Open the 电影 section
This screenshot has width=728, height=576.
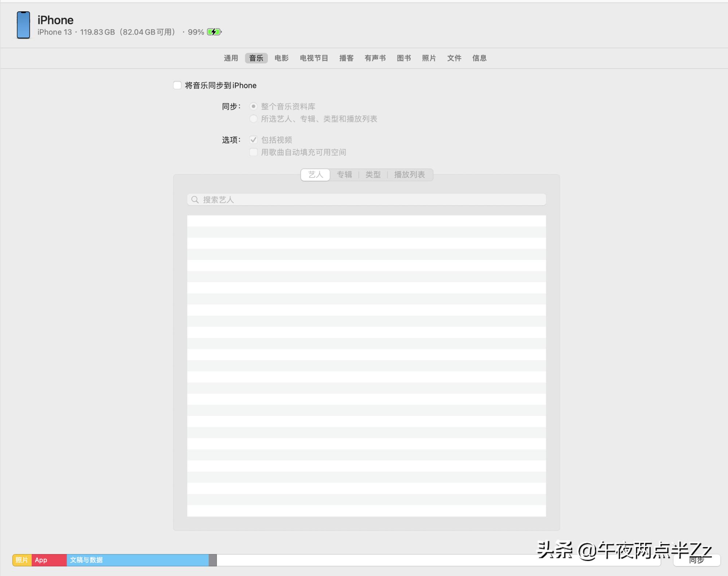(x=281, y=58)
